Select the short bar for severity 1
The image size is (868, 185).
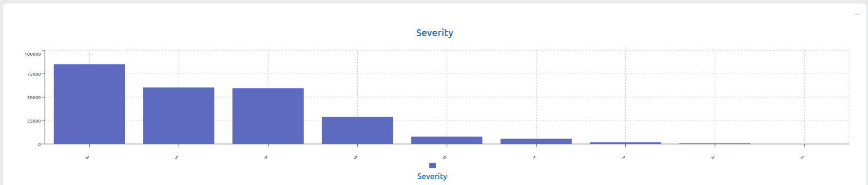tap(536, 142)
